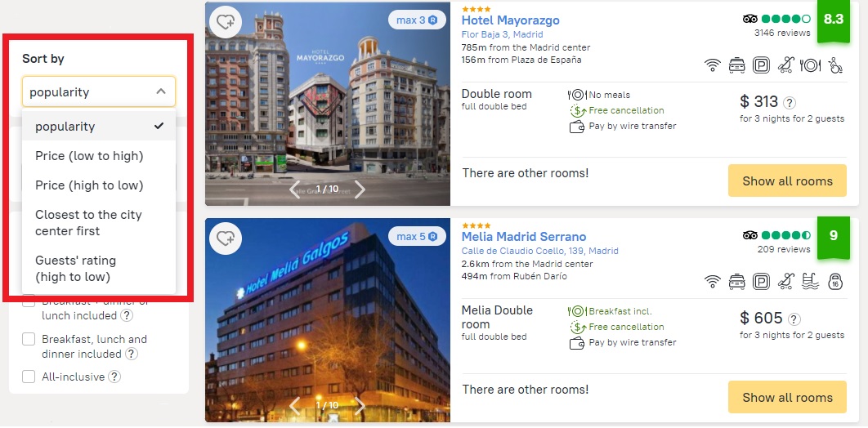Open Flor Baja 3, Madrid address link
The width and height of the screenshot is (868, 428).
click(502, 34)
